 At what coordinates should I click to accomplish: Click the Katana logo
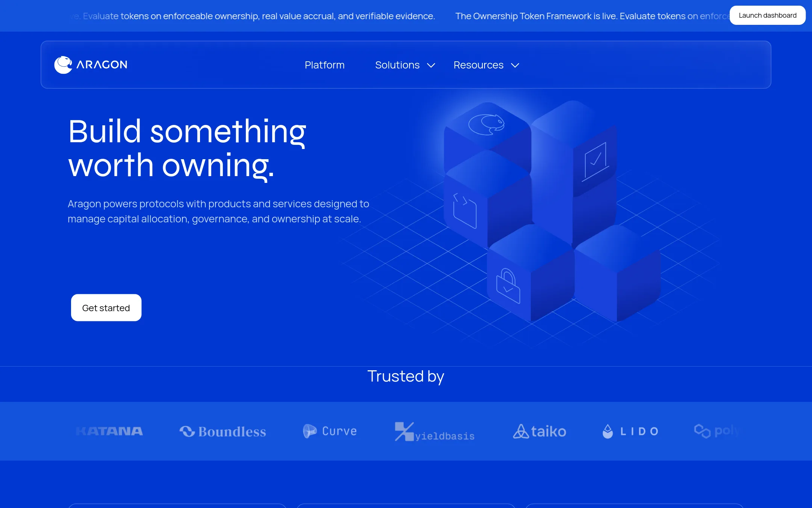click(x=109, y=431)
